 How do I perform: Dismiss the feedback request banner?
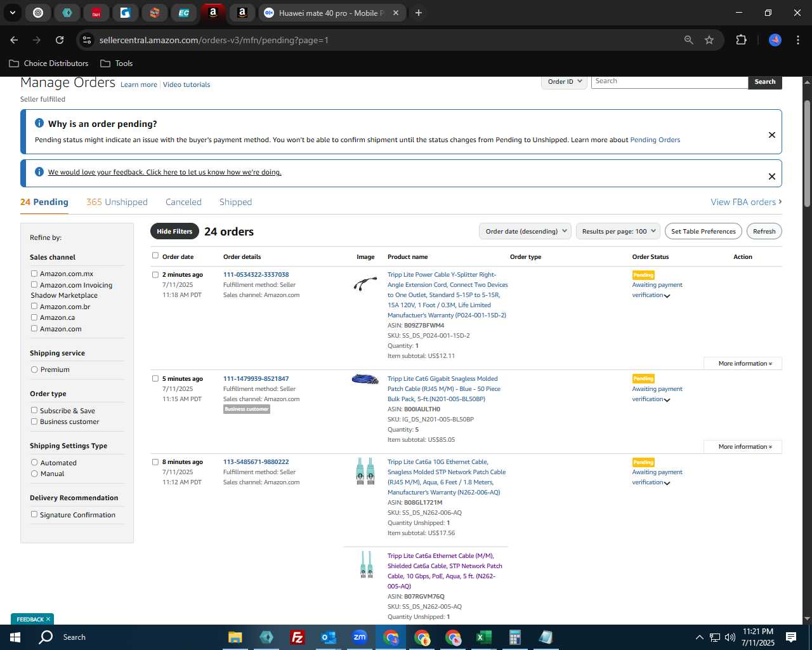click(x=772, y=176)
